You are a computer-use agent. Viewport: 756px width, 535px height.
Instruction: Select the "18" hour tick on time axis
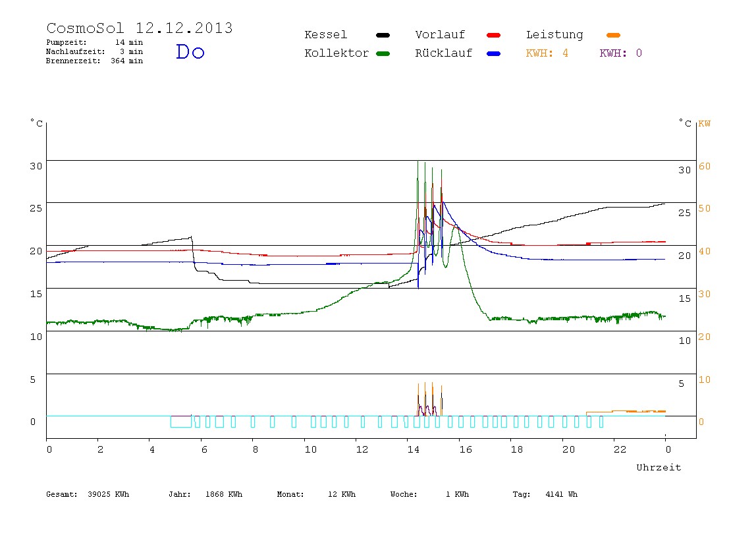(517, 449)
